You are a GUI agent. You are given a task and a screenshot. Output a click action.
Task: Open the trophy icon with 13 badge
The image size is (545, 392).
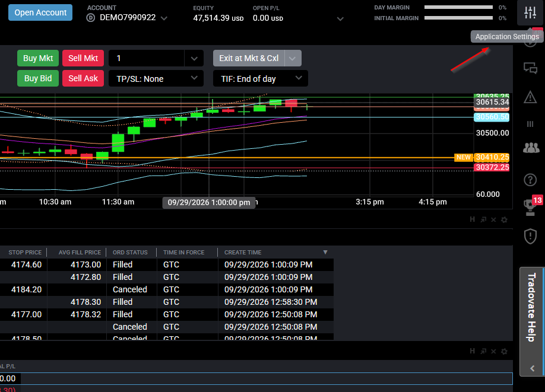(531, 206)
